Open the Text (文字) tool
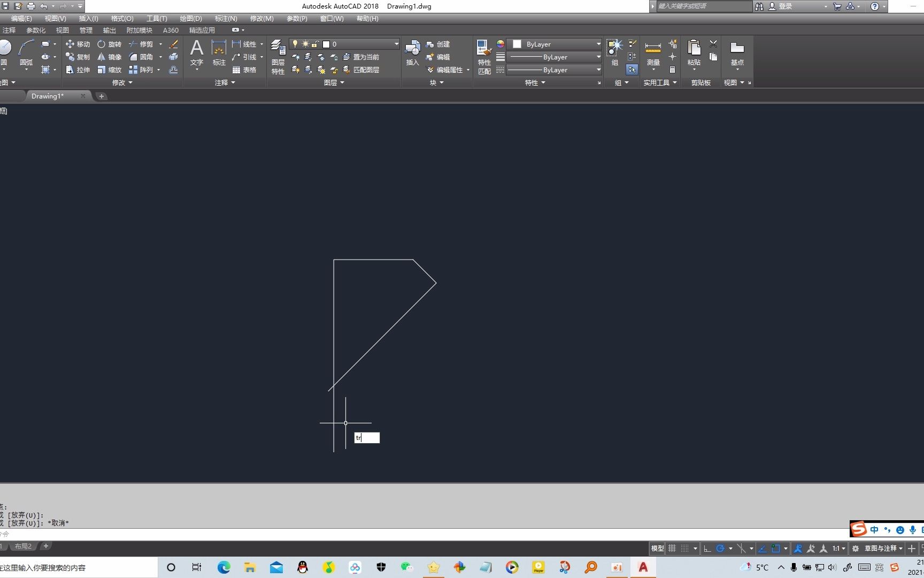This screenshot has height=578, width=924. 196,52
